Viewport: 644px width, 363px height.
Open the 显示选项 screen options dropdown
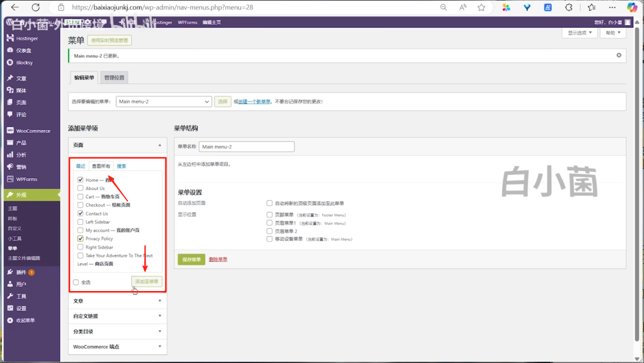click(x=580, y=33)
